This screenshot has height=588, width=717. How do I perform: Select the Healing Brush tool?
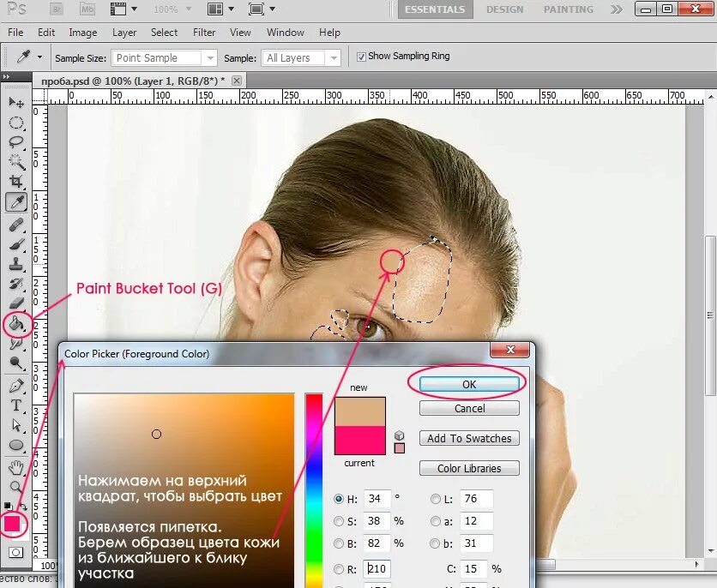point(16,225)
